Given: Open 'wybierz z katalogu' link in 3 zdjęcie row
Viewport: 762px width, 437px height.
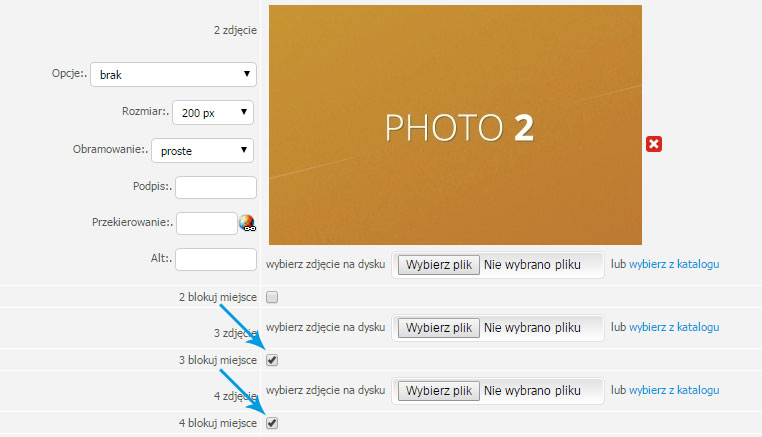Looking at the screenshot, I should coord(674,327).
